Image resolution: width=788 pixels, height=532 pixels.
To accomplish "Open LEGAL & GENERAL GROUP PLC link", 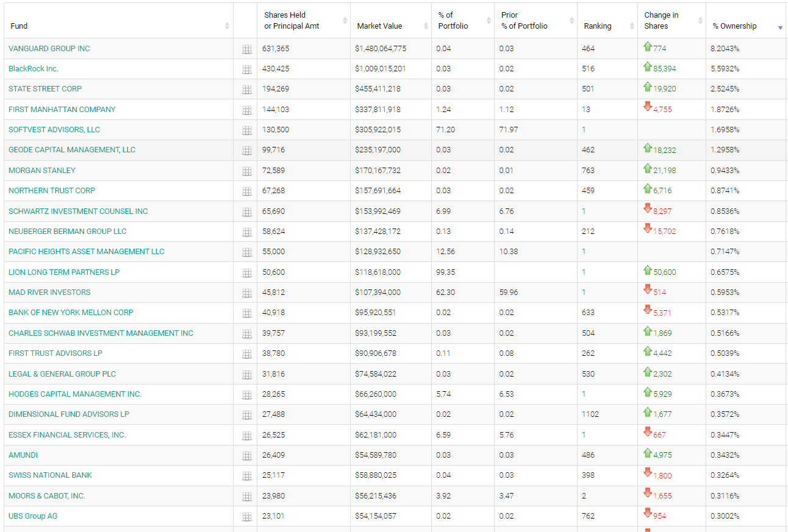I will [x=62, y=374].
